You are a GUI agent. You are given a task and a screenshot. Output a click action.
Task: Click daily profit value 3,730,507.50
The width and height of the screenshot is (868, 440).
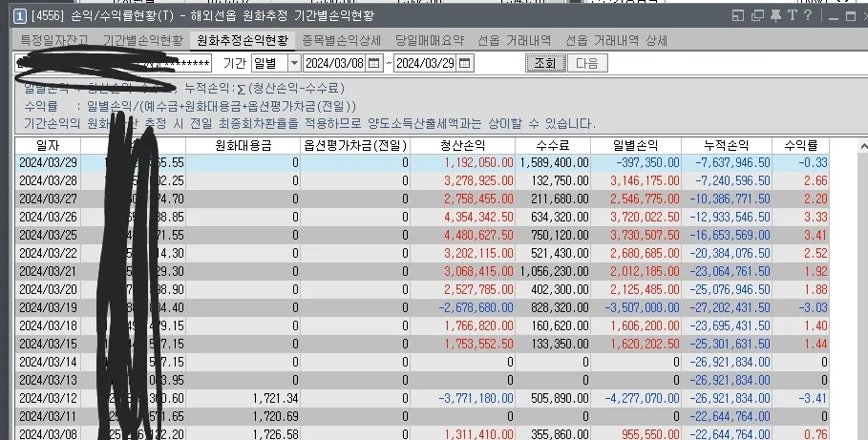pyautogui.click(x=645, y=235)
